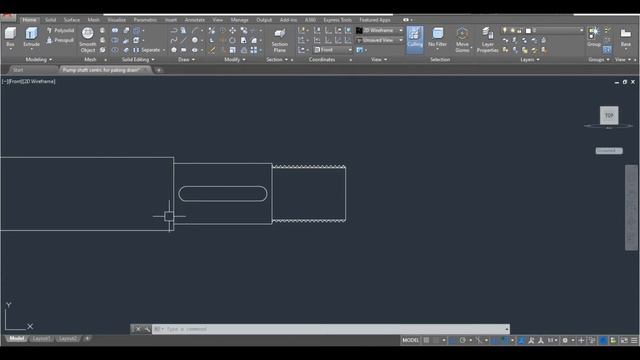Select the Rotate modify tool
This screenshot has width=640, height=360.
(232, 40)
